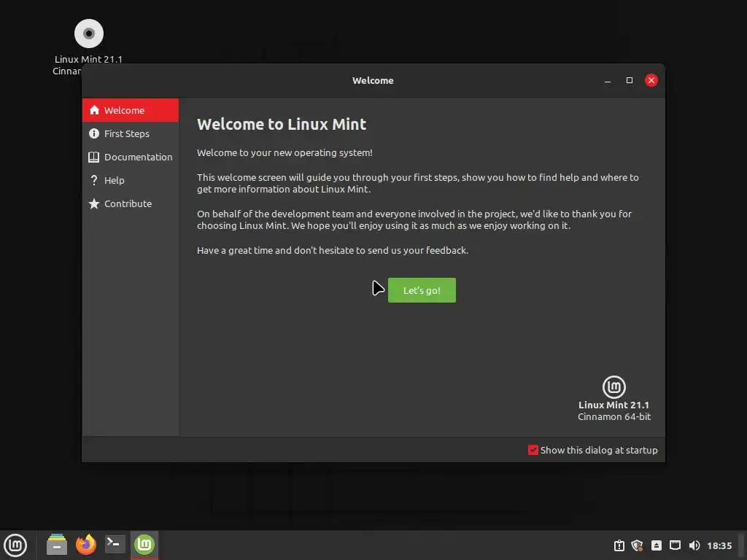Open the Terminal from the panel
This screenshot has width=747, height=560.
click(115, 544)
